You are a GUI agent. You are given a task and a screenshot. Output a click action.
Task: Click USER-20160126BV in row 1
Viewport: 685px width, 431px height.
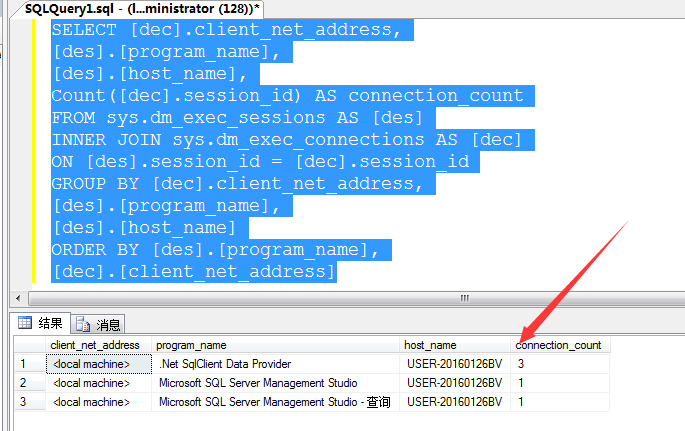(x=455, y=364)
